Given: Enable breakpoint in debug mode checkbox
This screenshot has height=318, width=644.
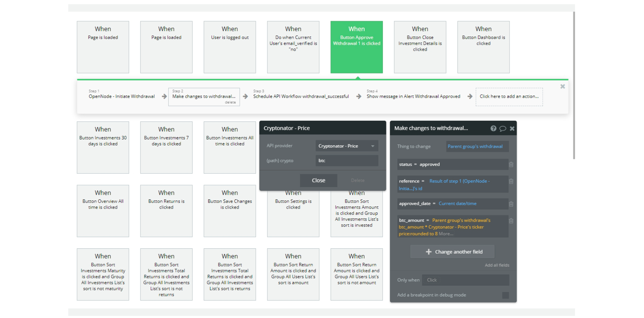Looking at the screenshot, I should [x=505, y=295].
